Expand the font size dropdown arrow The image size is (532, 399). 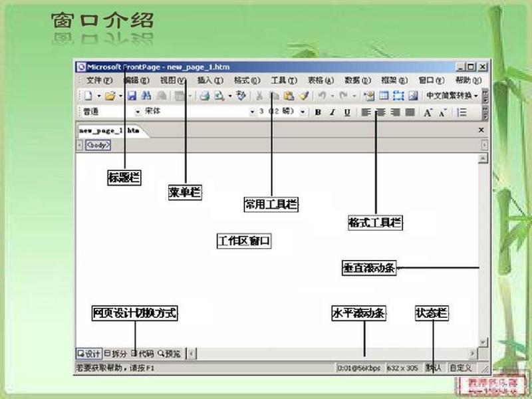point(303,112)
